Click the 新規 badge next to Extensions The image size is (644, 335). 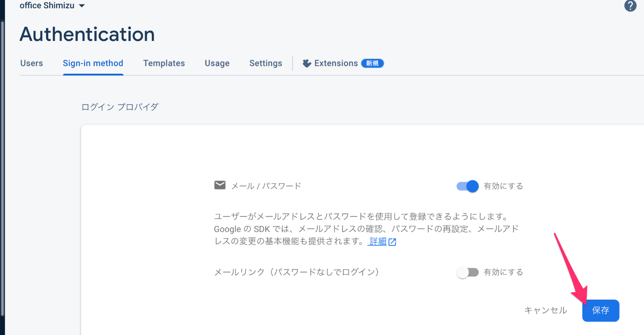[x=372, y=64]
